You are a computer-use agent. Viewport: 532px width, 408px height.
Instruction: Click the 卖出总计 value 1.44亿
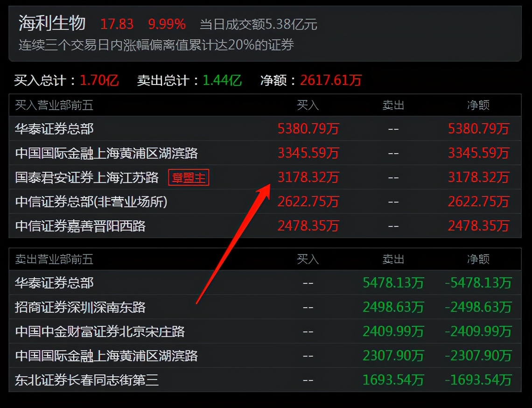coord(222,80)
